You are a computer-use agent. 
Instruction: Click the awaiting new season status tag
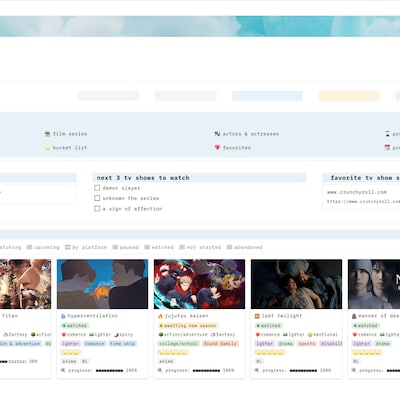[188, 326]
